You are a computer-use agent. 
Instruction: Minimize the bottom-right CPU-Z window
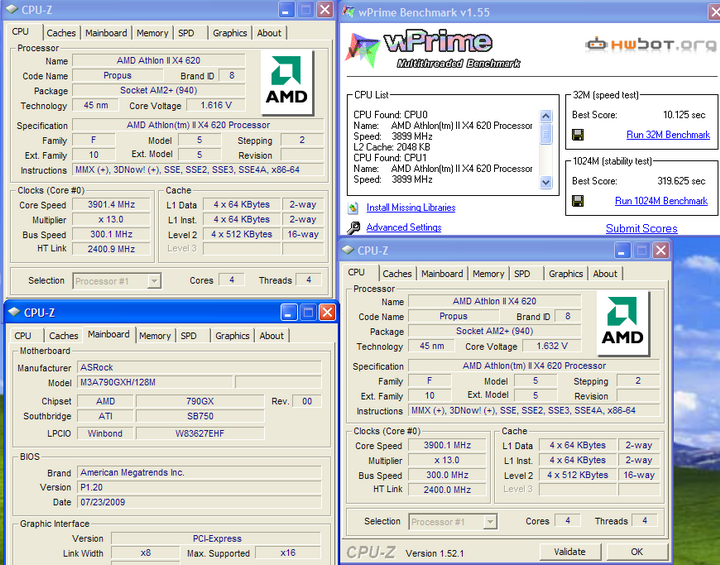pos(622,250)
